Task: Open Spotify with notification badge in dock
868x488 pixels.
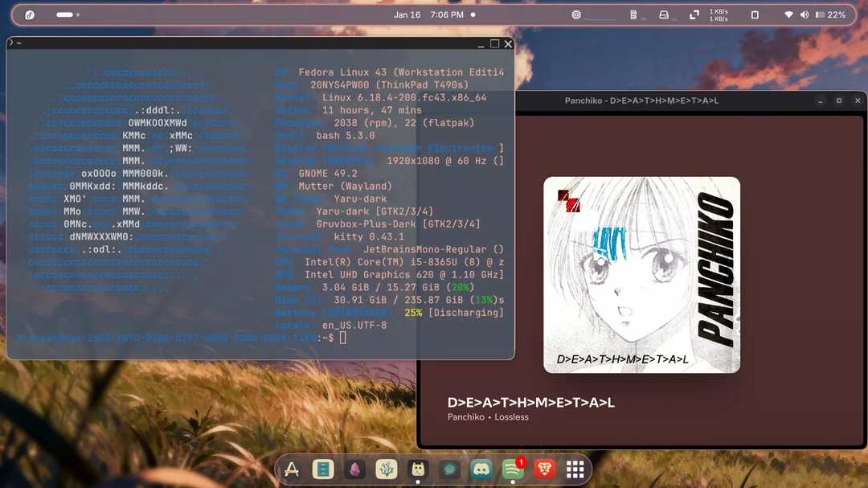Action: tap(513, 470)
